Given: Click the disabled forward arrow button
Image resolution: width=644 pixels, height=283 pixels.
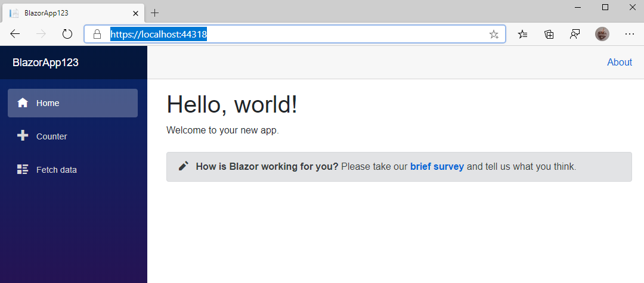Looking at the screenshot, I should coord(41,34).
